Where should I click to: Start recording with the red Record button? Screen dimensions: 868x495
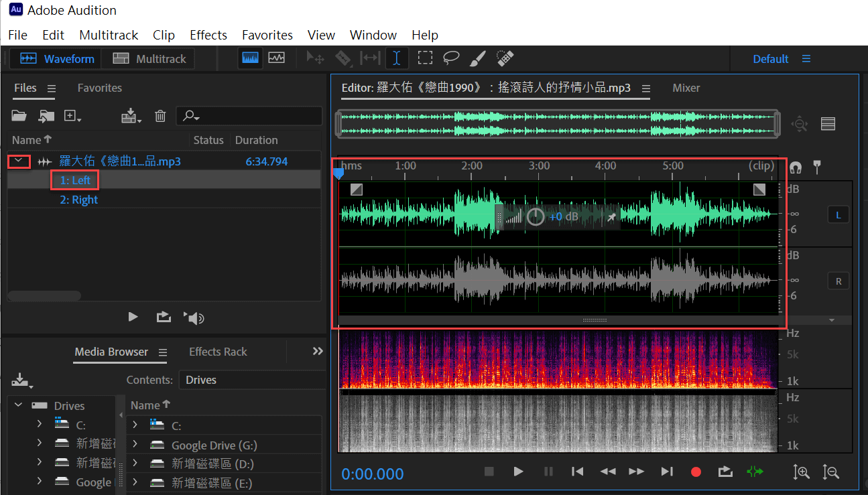[696, 472]
